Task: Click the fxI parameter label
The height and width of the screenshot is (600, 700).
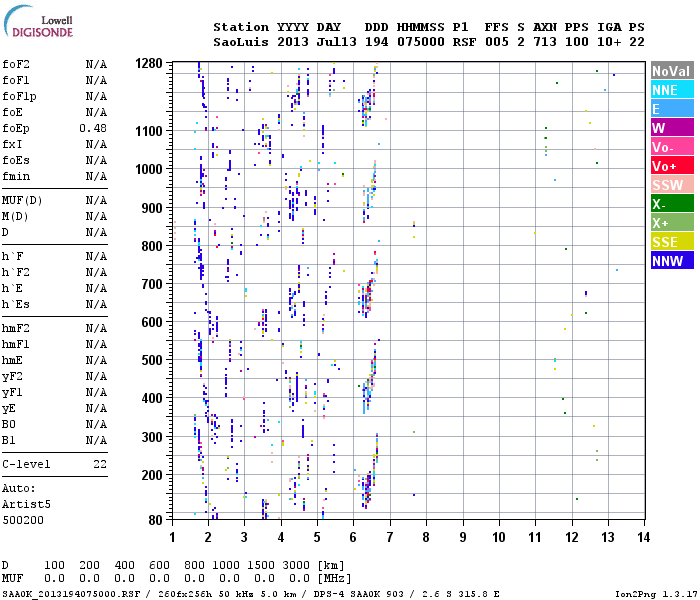Action: [x=12, y=144]
